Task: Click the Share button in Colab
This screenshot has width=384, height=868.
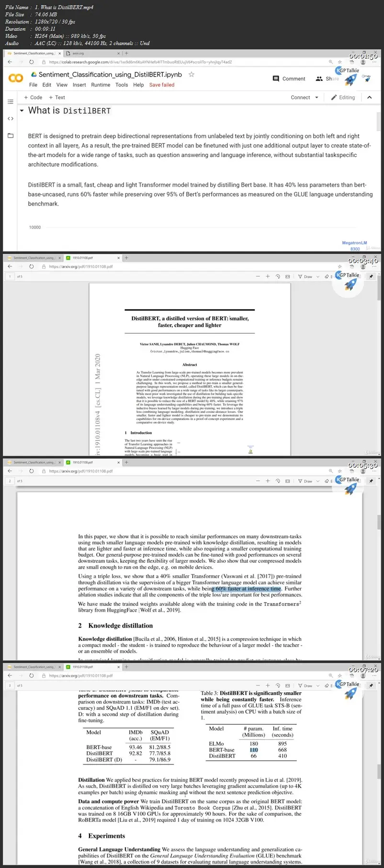Action: coord(328,79)
